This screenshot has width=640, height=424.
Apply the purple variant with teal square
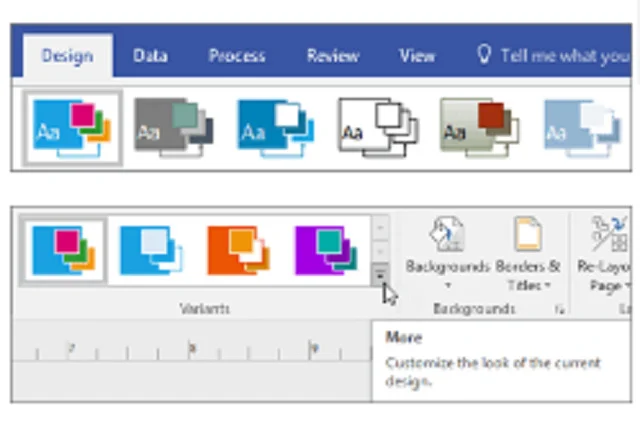[326, 250]
